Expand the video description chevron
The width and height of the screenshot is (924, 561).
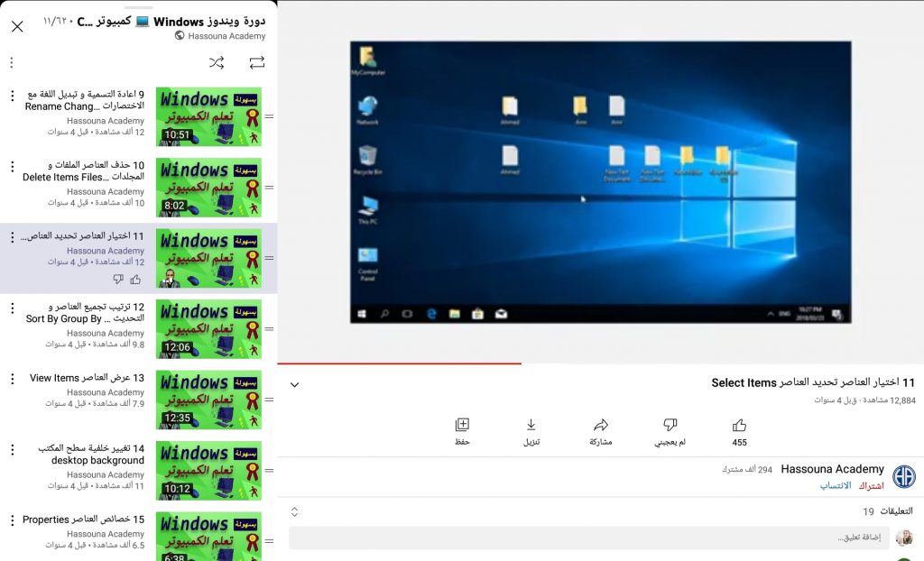(x=294, y=385)
